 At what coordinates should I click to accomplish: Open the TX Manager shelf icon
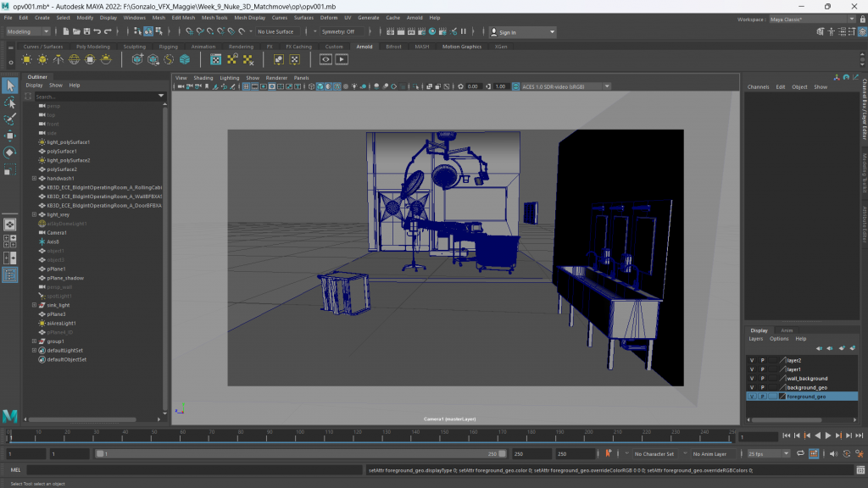click(216, 60)
